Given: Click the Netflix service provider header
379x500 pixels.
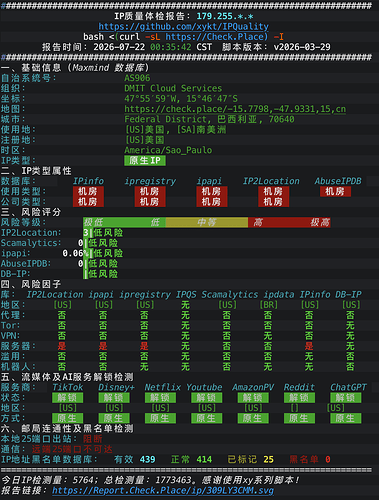Looking at the screenshot, I should (x=163, y=387).
